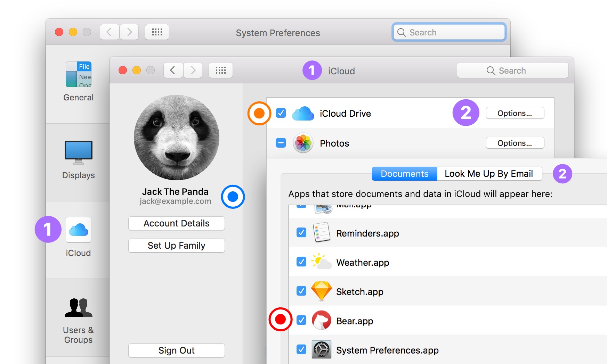The width and height of the screenshot is (607, 364).
Task: Uncheck iCloud Drive
Action: pyautogui.click(x=280, y=113)
